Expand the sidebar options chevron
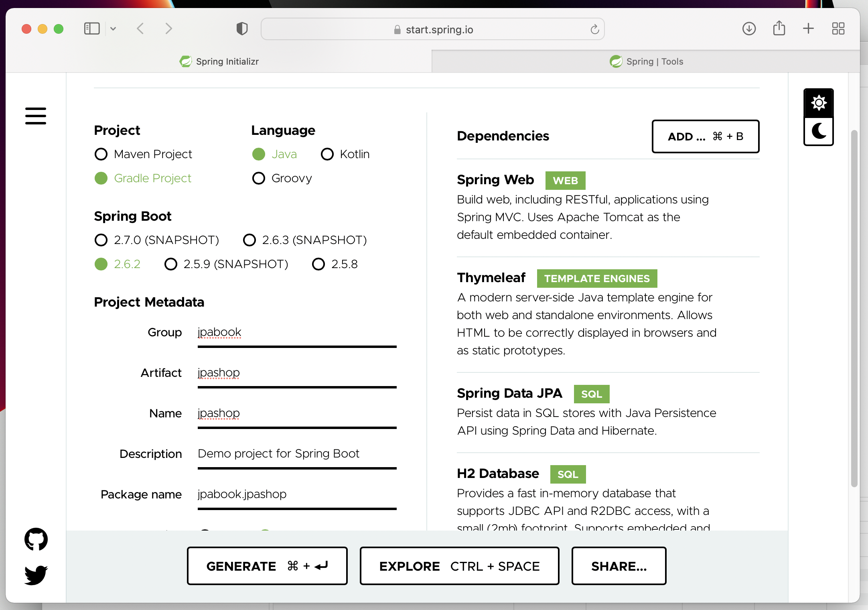 [x=113, y=29]
